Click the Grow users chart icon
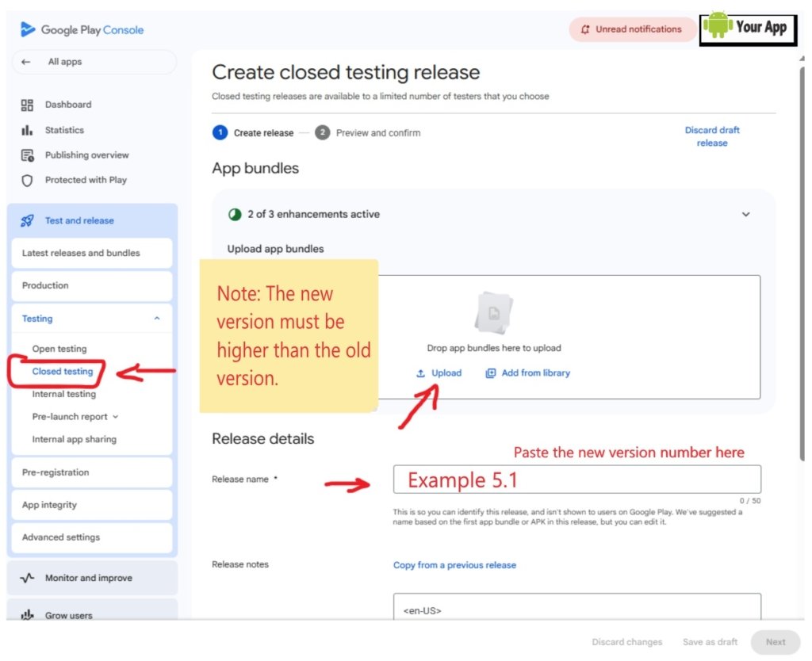Screen dimensions: 812x661 (x=27, y=614)
